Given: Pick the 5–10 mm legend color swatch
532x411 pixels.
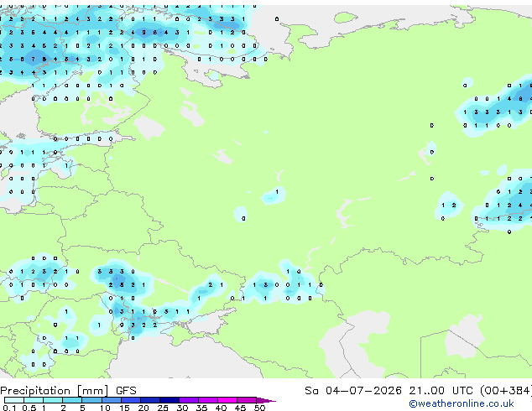Looking at the screenshot, I should point(92,400).
